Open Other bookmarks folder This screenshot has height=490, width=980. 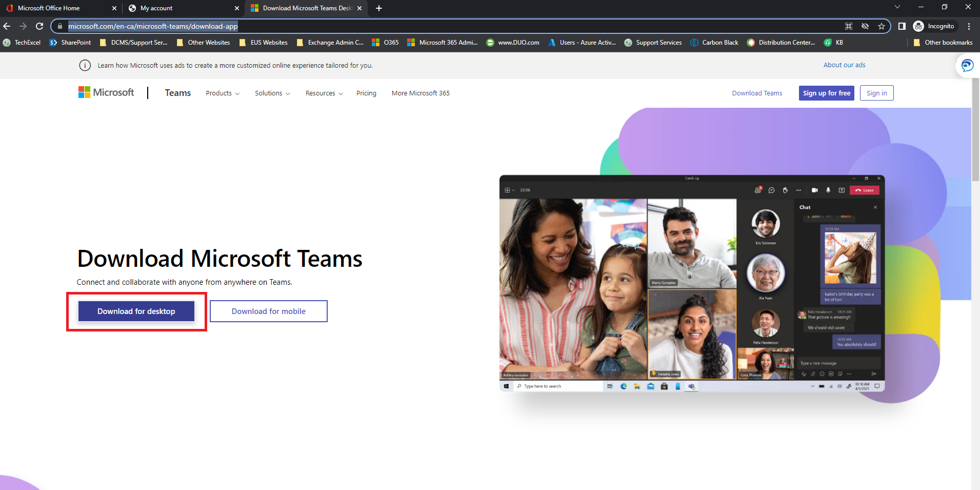tap(943, 43)
